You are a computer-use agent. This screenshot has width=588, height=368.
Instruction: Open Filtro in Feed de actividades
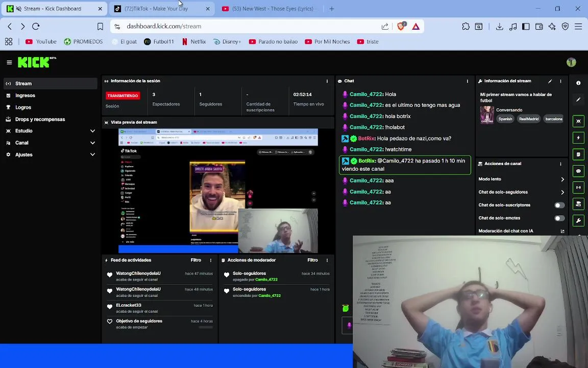point(196,260)
